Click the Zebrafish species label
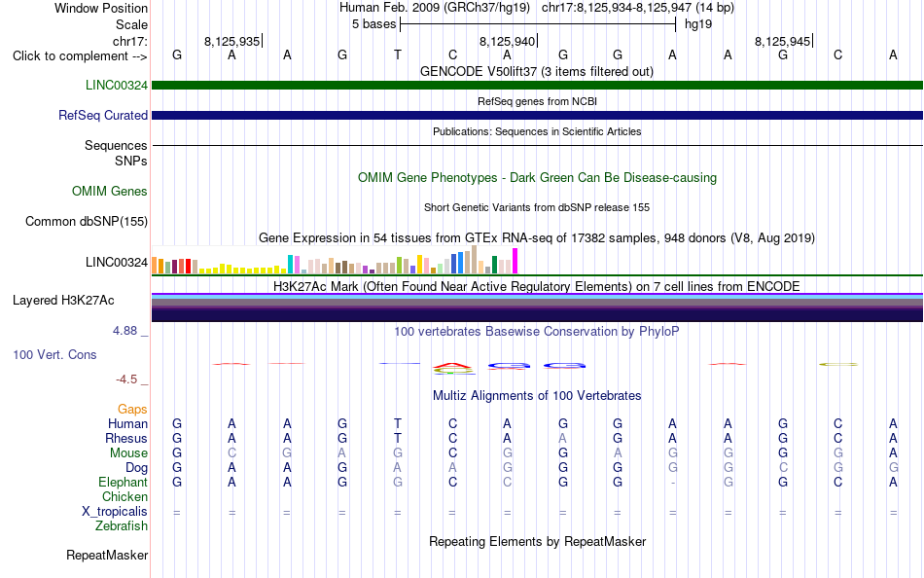The width and height of the screenshot is (924, 578). 122,526
